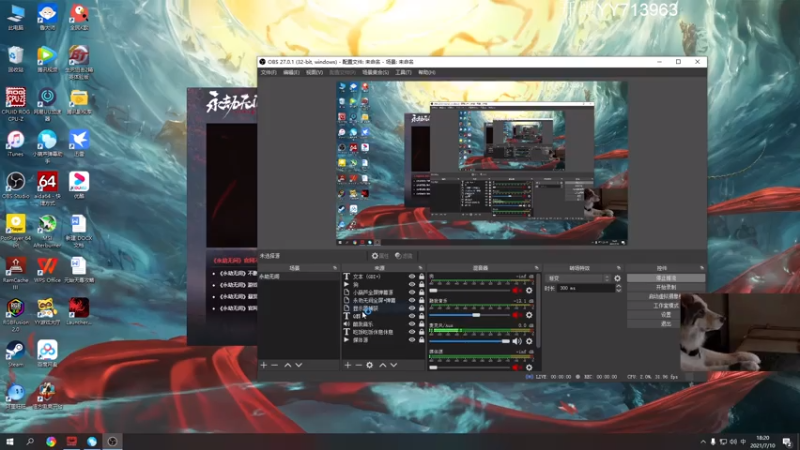The width and height of the screenshot is (800, 450).
Task: Open the OBS Studio desktop shortcut
Action: pyautogui.click(x=16, y=186)
